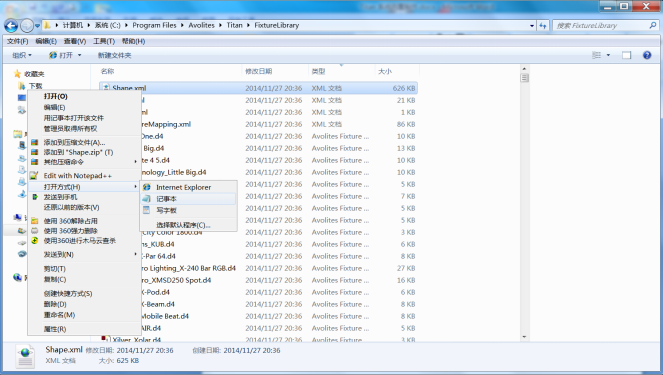Screen dimensions: 663x375
Task: Click the WinRAR icon beside 其他压缩命令
Action: click(35, 162)
